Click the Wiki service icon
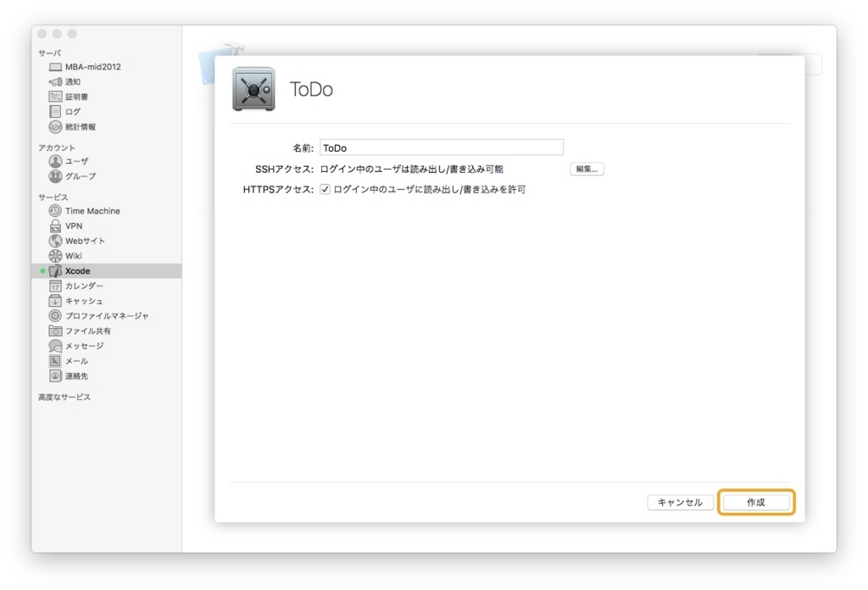 pyautogui.click(x=55, y=256)
